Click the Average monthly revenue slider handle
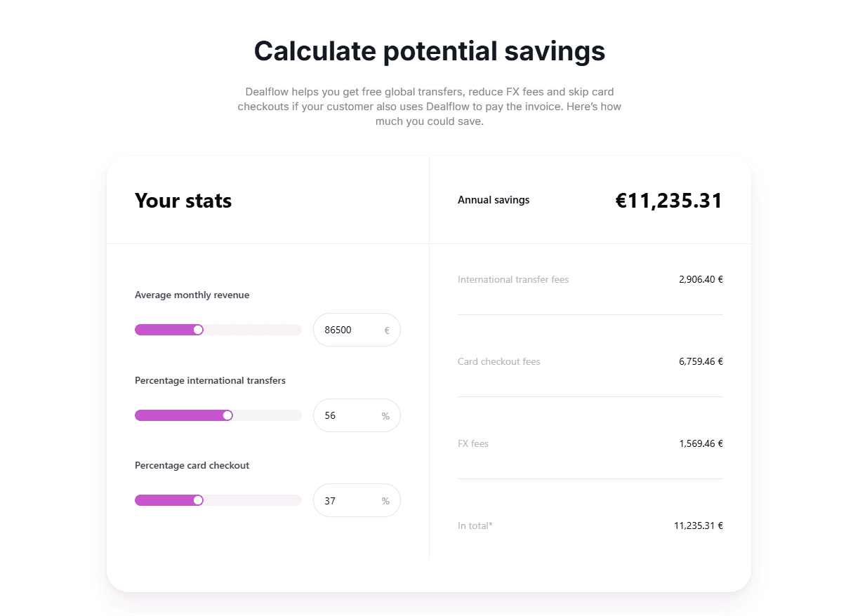This screenshot has height=616, width=860. [x=198, y=330]
